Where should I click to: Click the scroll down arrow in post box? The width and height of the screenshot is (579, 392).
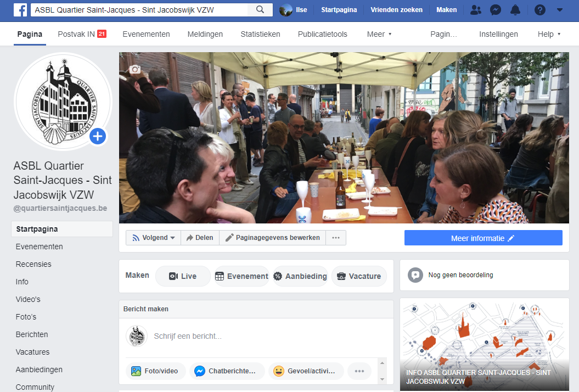click(x=382, y=379)
